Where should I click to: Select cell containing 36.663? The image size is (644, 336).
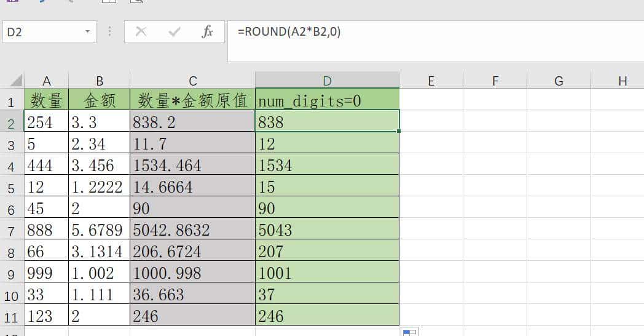coord(192,293)
